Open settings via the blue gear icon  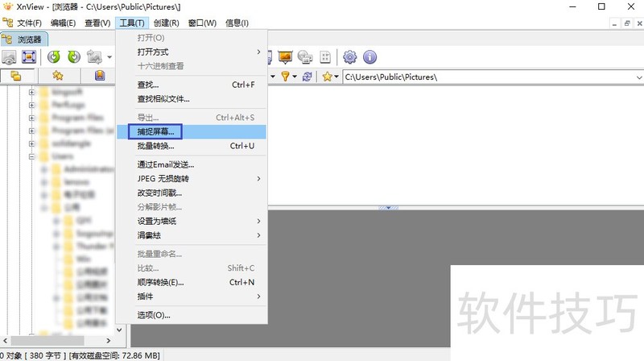pyautogui.click(x=349, y=56)
